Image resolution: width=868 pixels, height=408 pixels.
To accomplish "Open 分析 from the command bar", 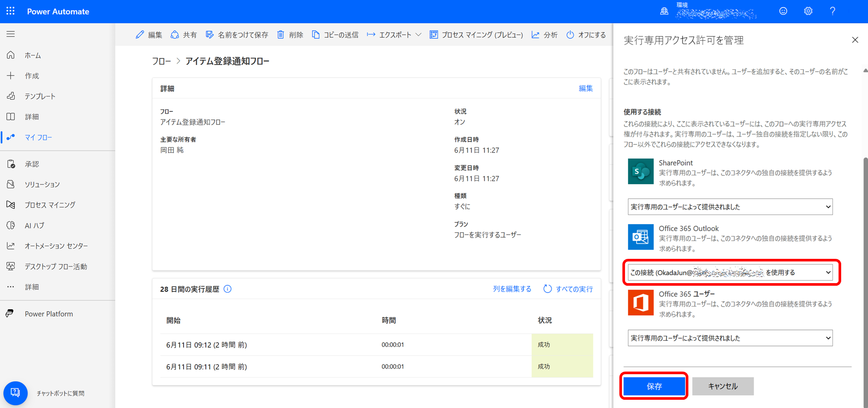I will [x=545, y=35].
